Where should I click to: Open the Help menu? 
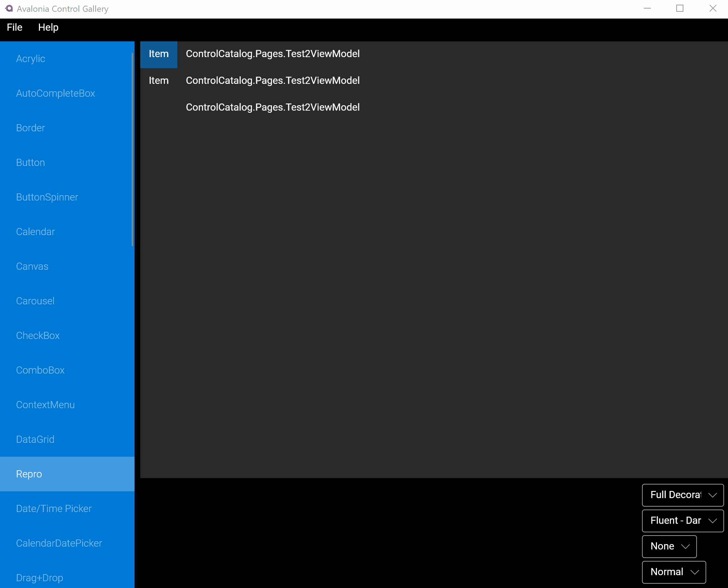click(48, 27)
